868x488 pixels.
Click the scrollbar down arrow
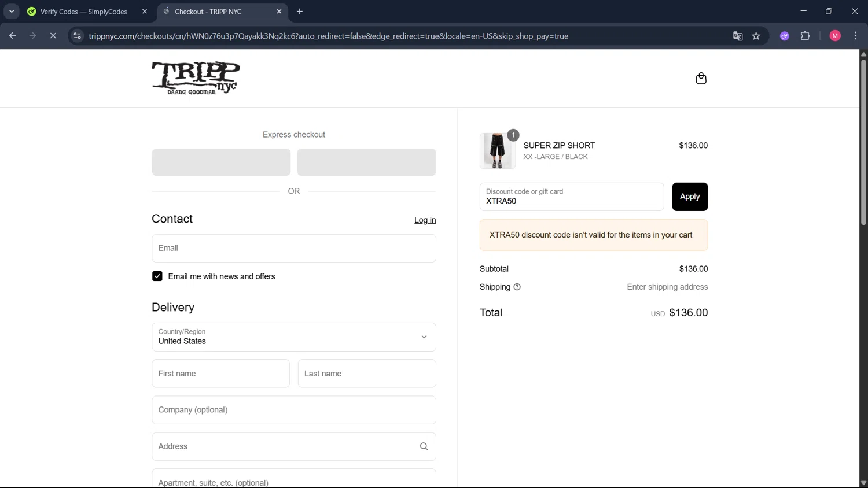pos(863,483)
